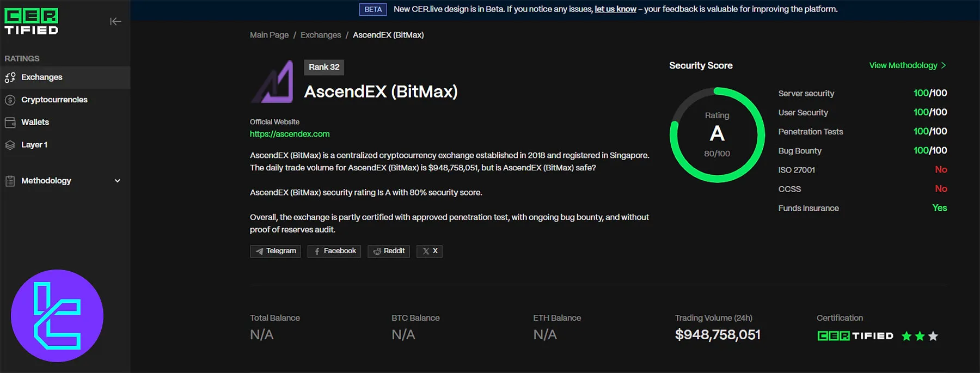
Task: Click the Rank 32 badge
Action: pos(324,67)
